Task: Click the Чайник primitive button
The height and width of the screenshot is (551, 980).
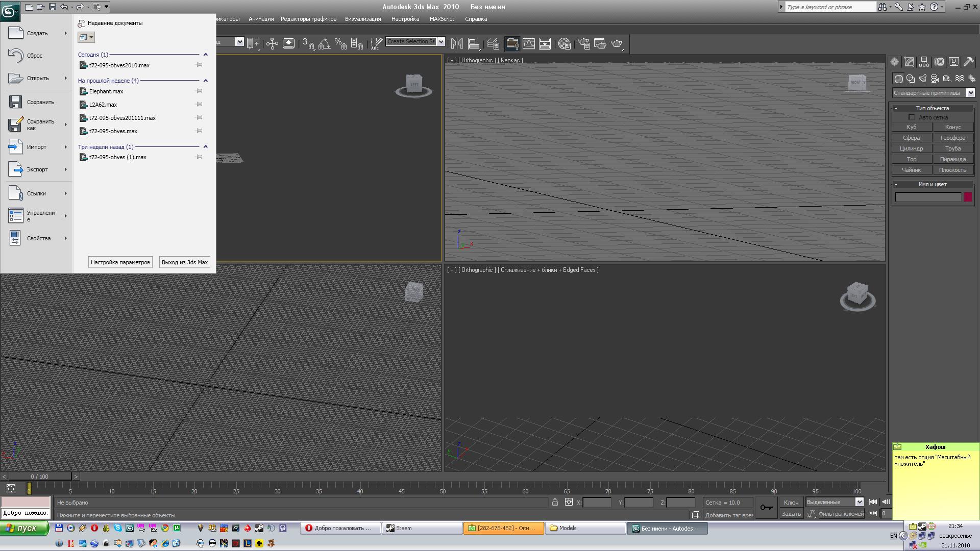Action: [911, 170]
